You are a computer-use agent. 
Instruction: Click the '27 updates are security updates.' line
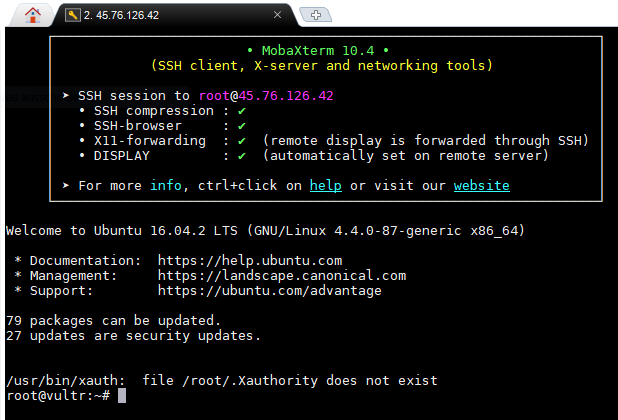[x=133, y=336]
